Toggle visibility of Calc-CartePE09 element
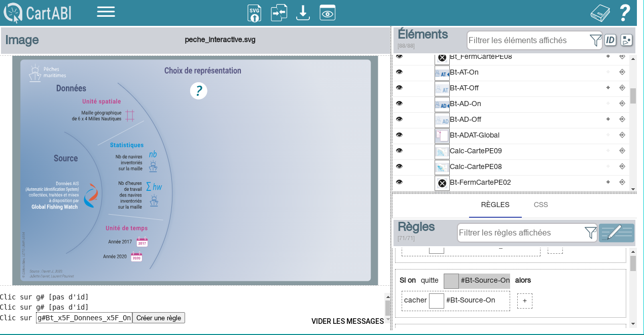Viewport: 644px width, 335px height. (x=399, y=151)
